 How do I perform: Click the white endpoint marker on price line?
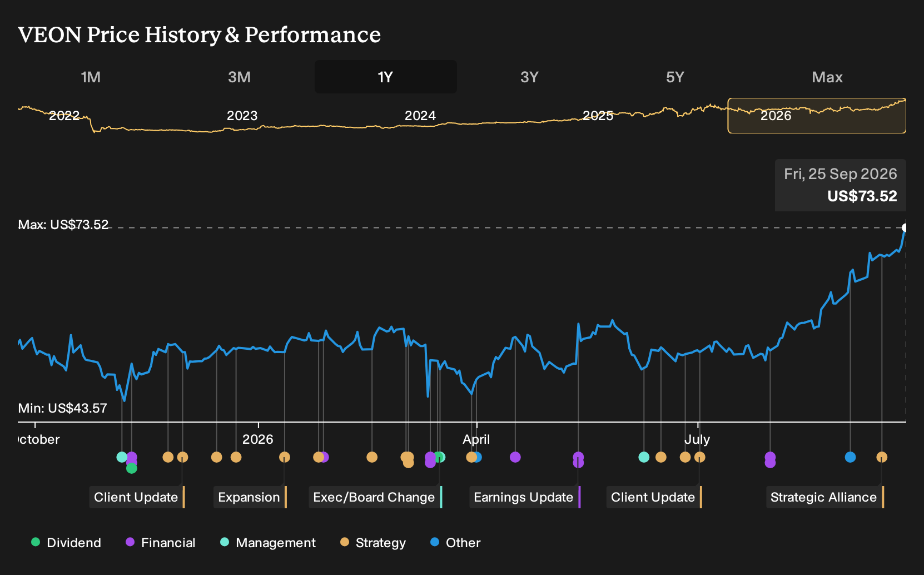tap(905, 228)
